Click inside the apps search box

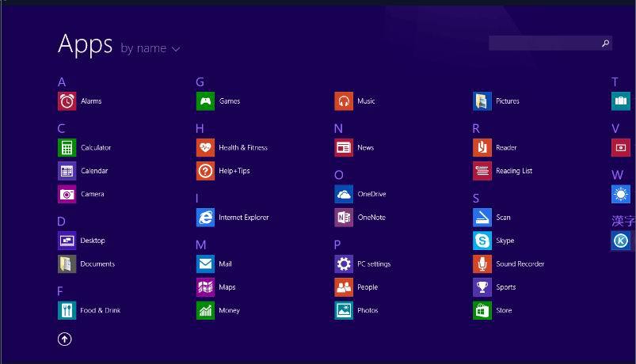(550, 43)
